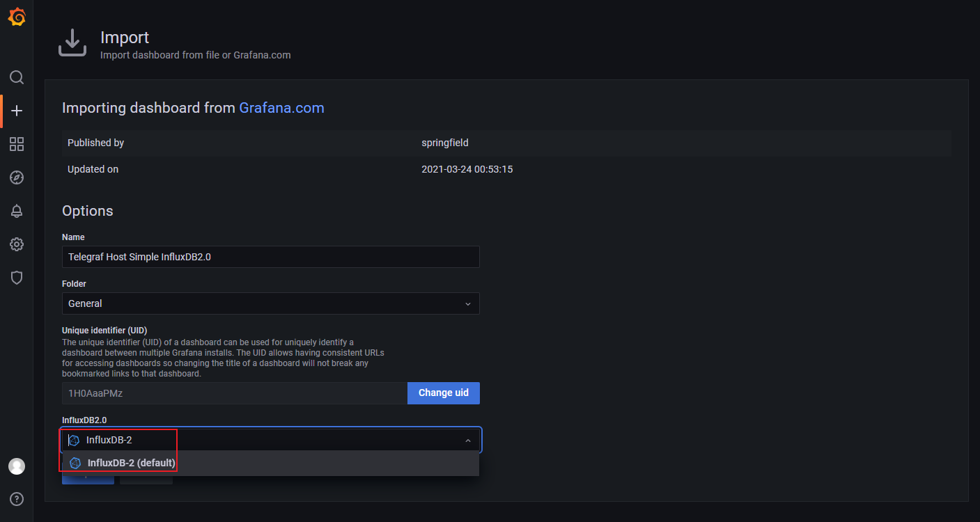Viewport: 980px width, 522px height.
Task: Click the publisher name springfield
Action: (x=445, y=143)
